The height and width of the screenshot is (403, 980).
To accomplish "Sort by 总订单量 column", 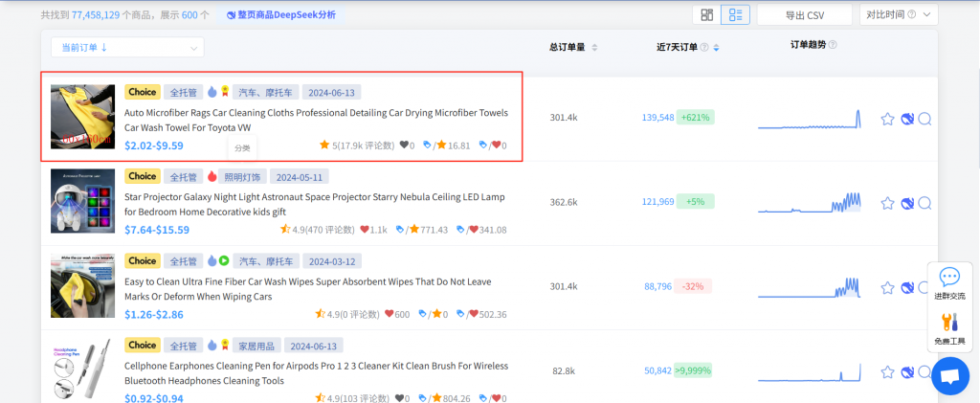I will point(573,47).
